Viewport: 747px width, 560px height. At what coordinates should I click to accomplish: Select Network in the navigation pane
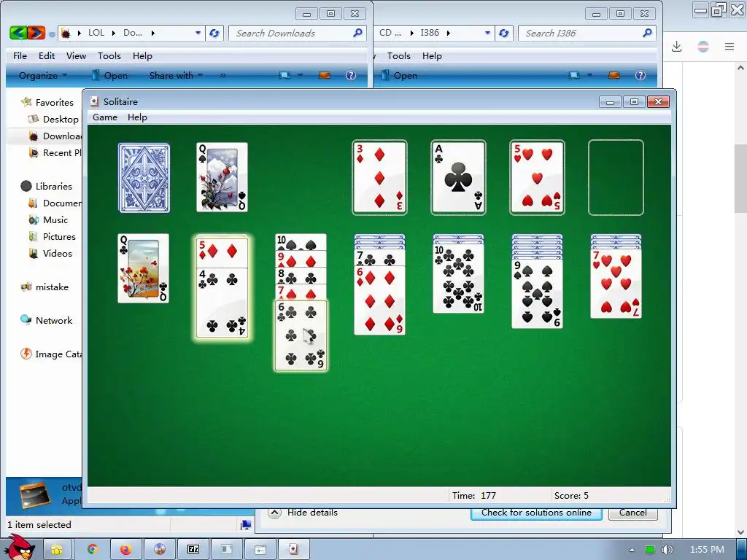point(46,321)
